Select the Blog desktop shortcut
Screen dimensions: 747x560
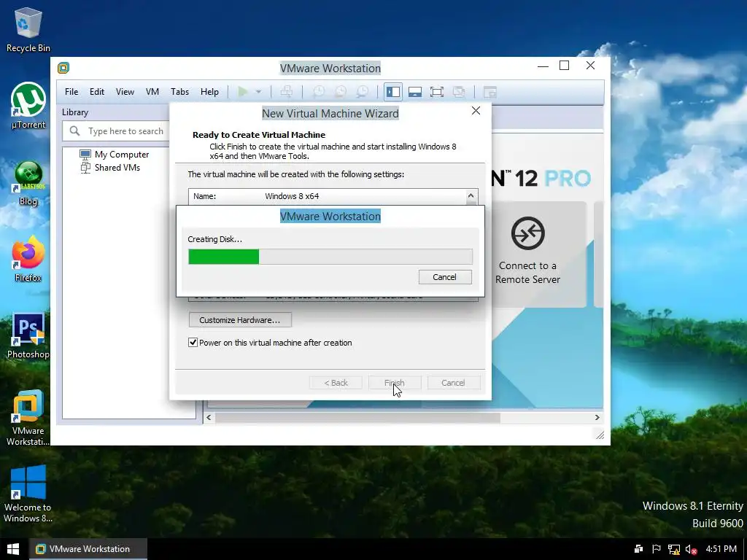[x=28, y=184]
